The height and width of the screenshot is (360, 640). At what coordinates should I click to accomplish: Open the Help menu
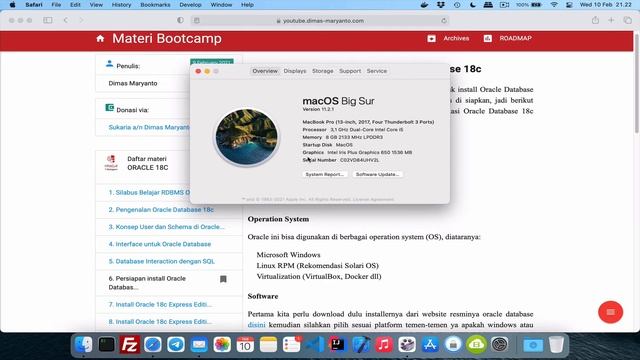tap(247, 5)
